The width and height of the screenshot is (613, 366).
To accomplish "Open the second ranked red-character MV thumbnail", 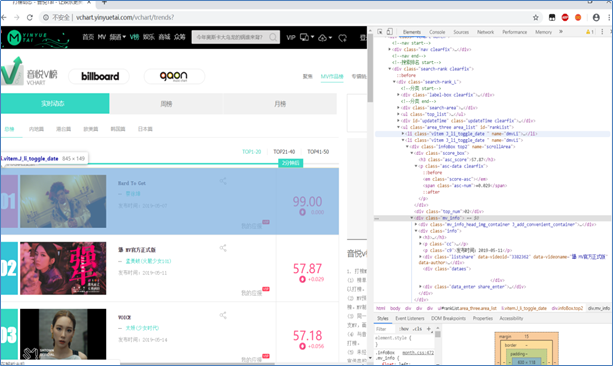I will tap(63, 268).
